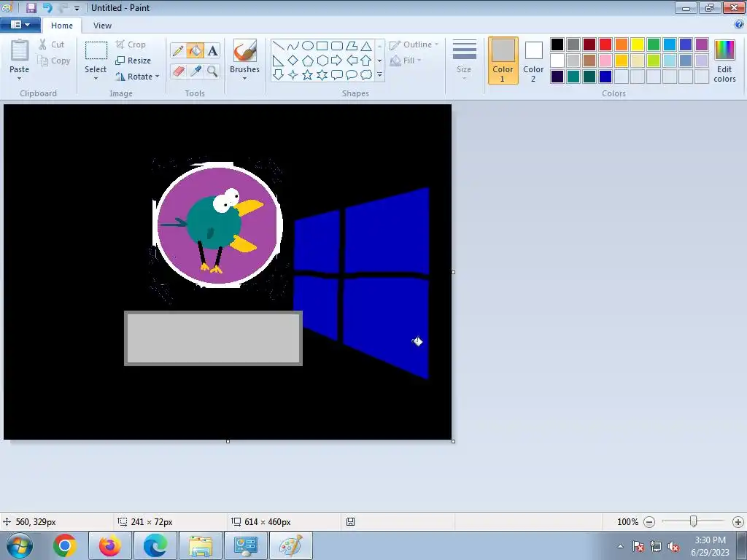The height and width of the screenshot is (560, 747).
Task: Open Windows Explorer folder in taskbar
Action: pyautogui.click(x=201, y=545)
